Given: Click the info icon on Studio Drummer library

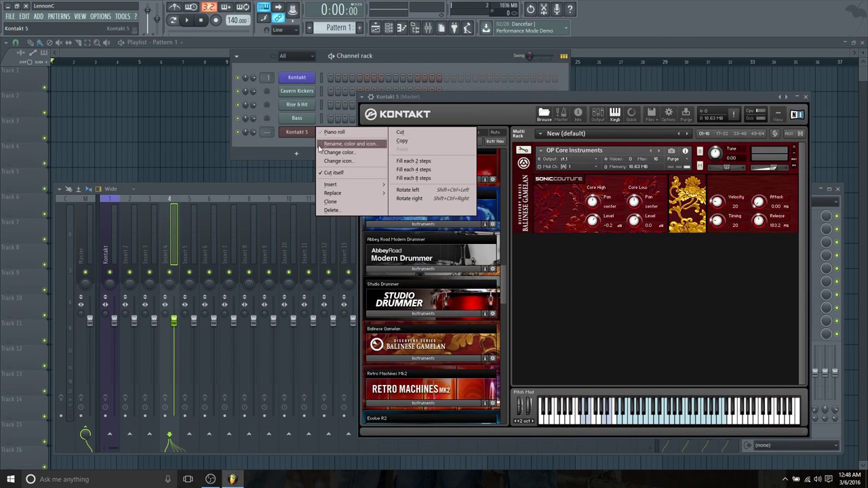Looking at the screenshot, I should pyautogui.click(x=484, y=314).
